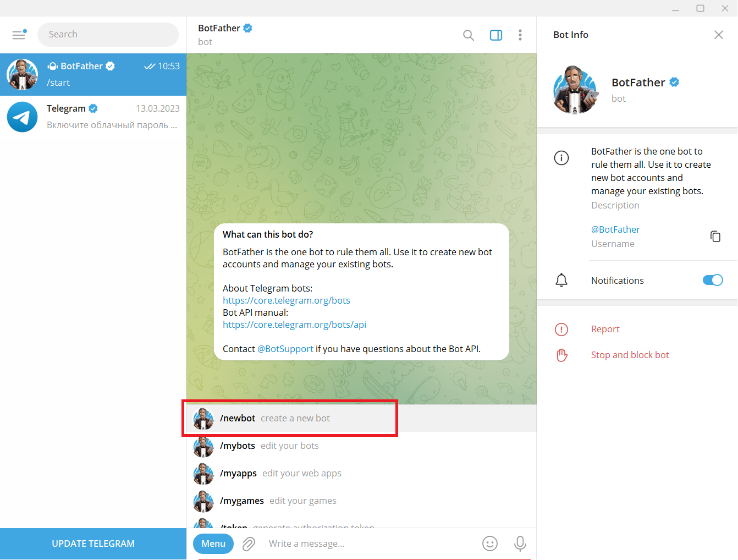Click the description info icon
This screenshot has width=738, height=560.
point(561,158)
